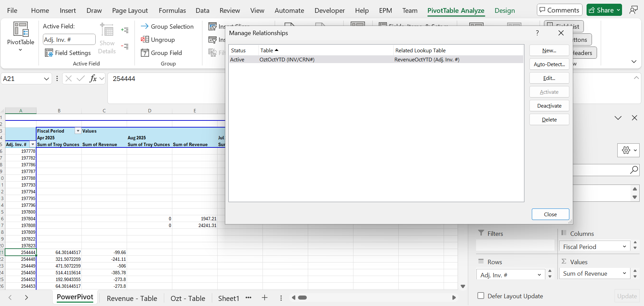The image size is (644, 306).
Task: Collapse the formula bar chevron
Action: pyautogui.click(x=636, y=78)
